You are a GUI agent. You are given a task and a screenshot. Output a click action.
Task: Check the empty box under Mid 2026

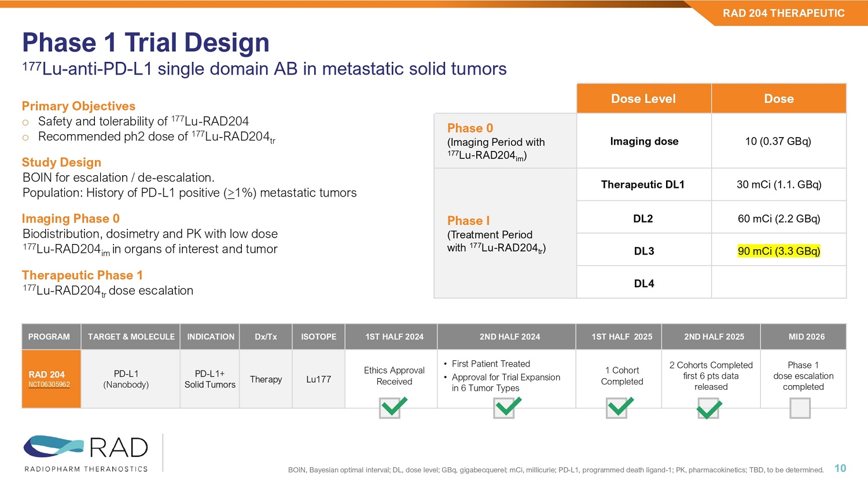pyautogui.click(x=800, y=408)
